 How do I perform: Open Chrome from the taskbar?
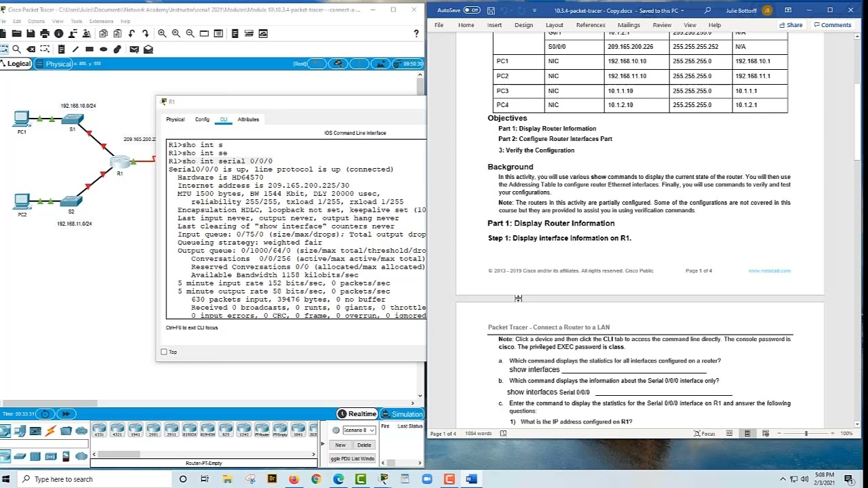click(316, 479)
